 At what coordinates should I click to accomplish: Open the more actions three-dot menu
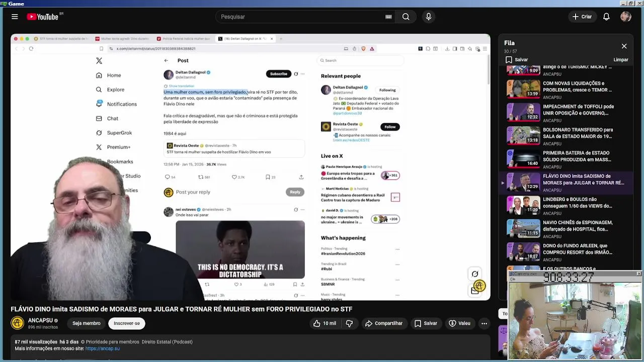pyautogui.click(x=484, y=323)
